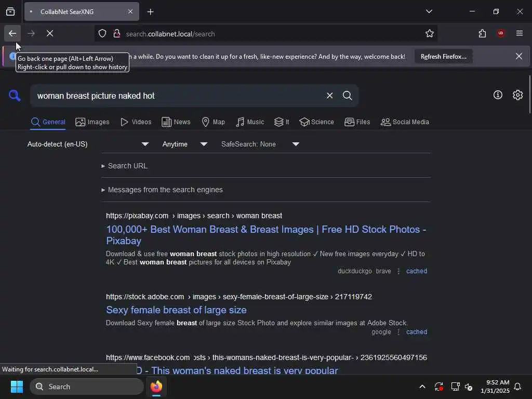Select the General category tab

(48, 122)
